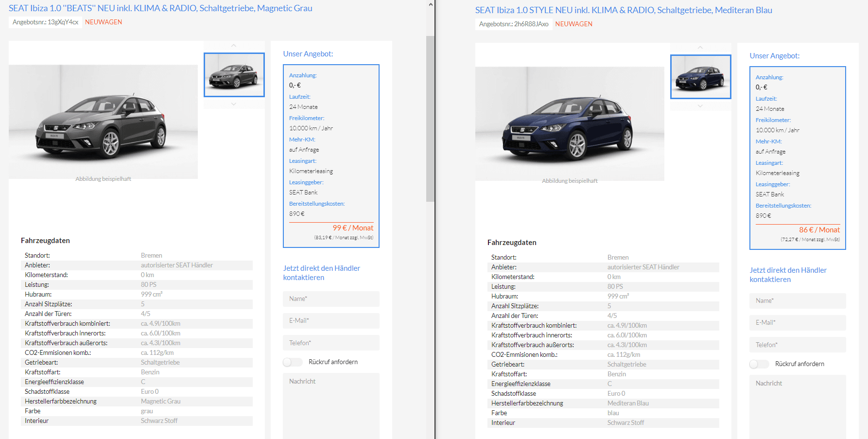This screenshot has width=868, height=439.
Task: Click the large blue SEAT Ibiza main image
Action: pyautogui.click(x=570, y=123)
